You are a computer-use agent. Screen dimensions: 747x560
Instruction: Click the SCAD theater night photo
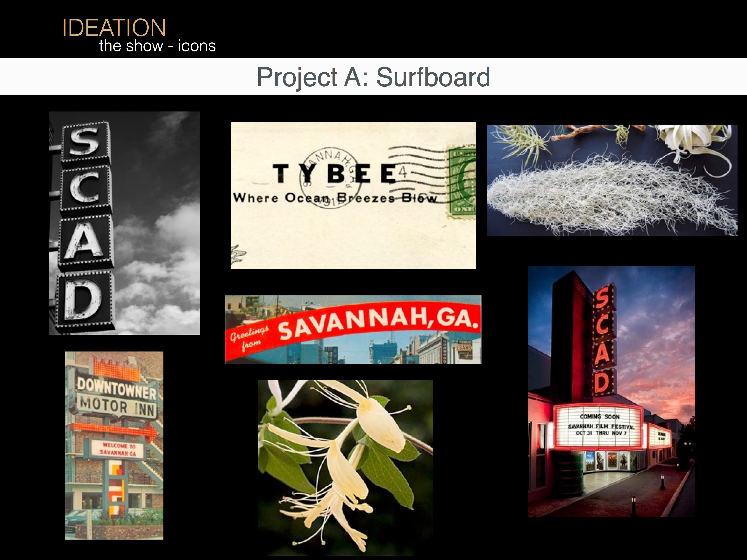tap(612, 392)
